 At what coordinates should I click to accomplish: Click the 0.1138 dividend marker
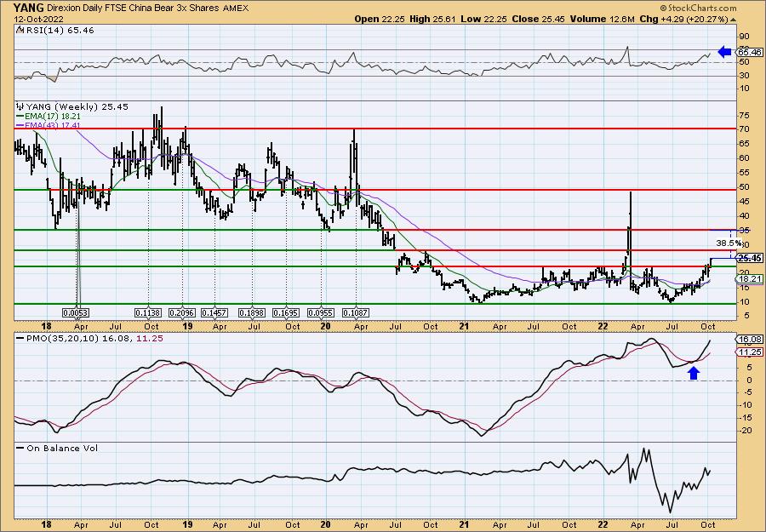(x=148, y=312)
